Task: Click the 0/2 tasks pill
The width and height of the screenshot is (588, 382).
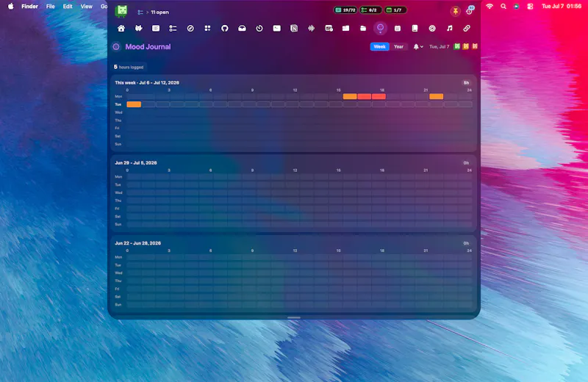Action: (x=370, y=10)
